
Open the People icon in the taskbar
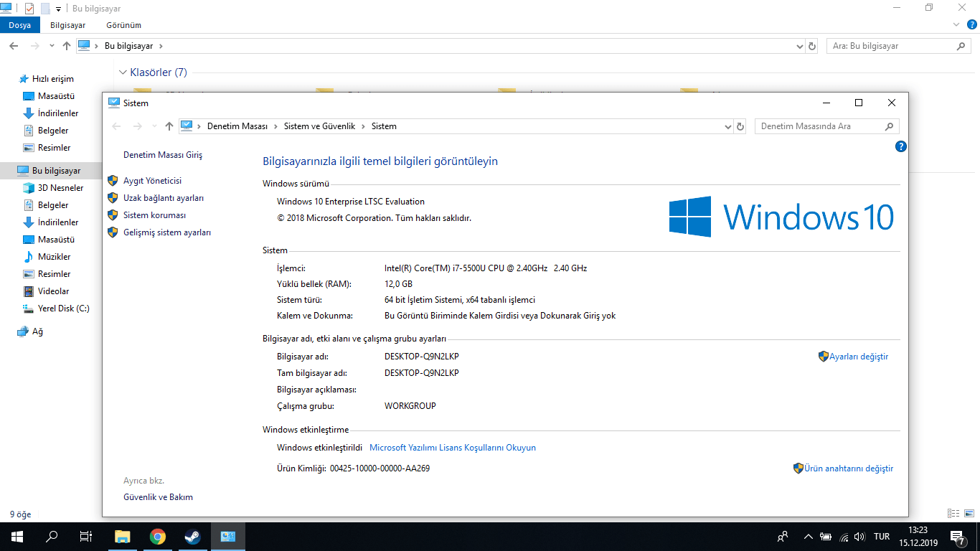tap(783, 537)
